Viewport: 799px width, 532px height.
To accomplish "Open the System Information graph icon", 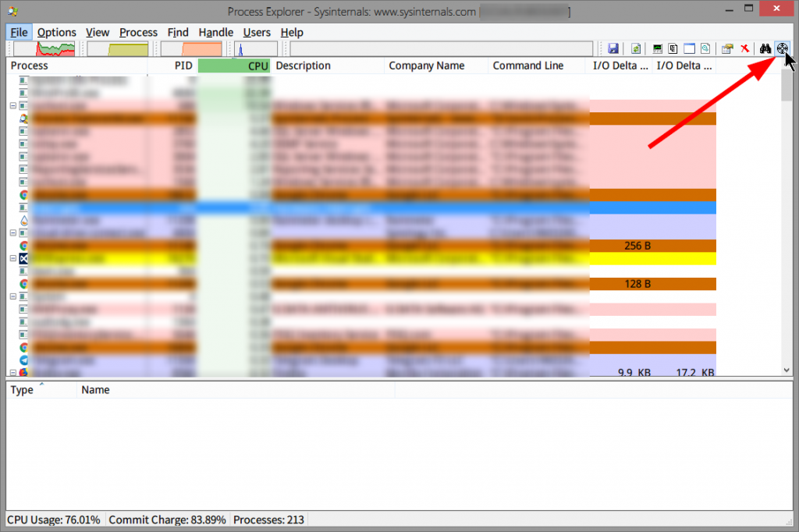I will click(x=657, y=48).
